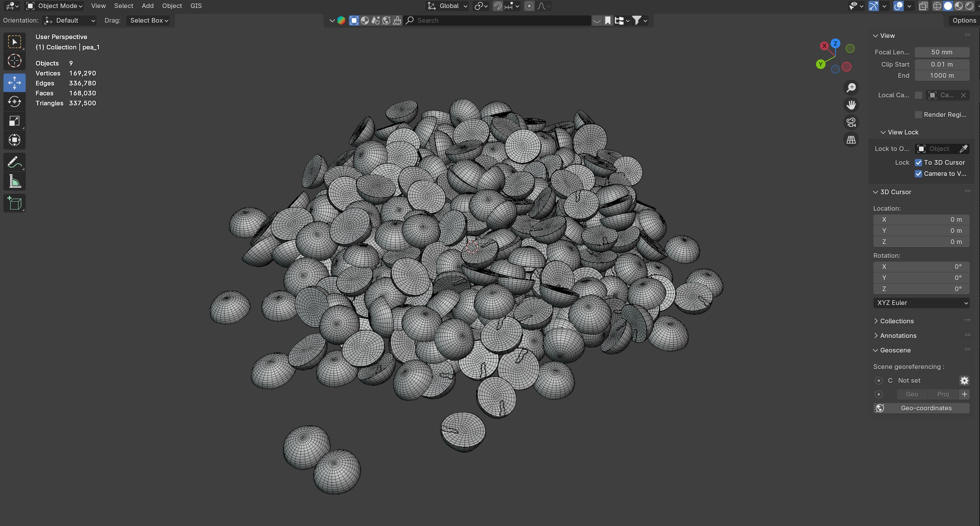Click the Focal Length 50 mm field
980x526 pixels.
[x=942, y=52]
